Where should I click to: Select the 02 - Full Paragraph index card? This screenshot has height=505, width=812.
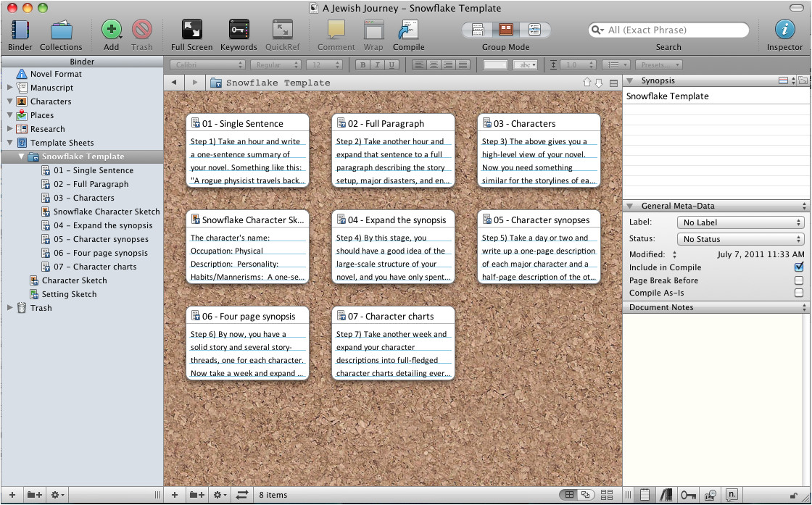393,150
